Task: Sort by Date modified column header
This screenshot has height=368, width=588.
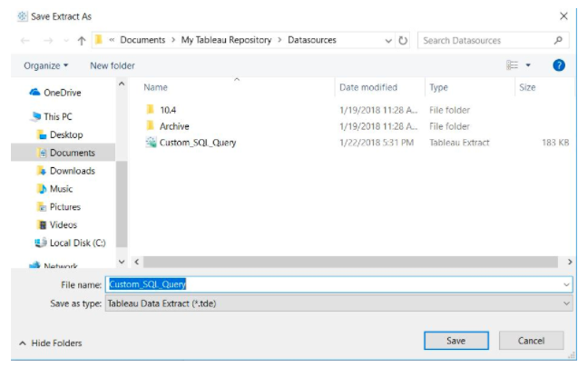Action: pyautogui.click(x=368, y=87)
